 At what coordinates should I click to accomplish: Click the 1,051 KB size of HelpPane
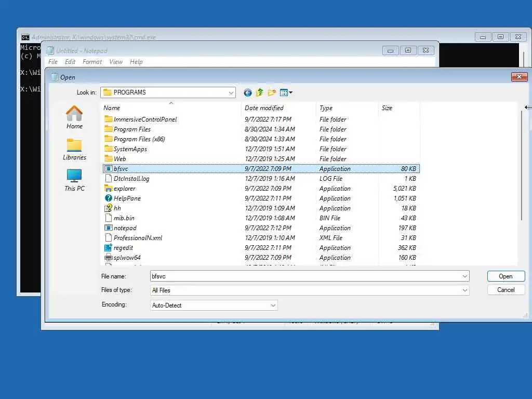[x=405, y=198]
